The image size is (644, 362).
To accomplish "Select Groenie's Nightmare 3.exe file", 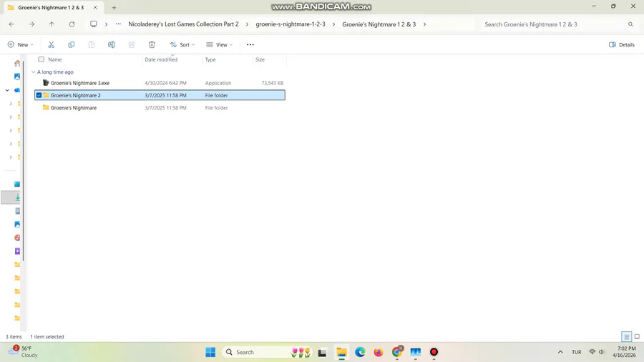I will [x=80, y=83].
